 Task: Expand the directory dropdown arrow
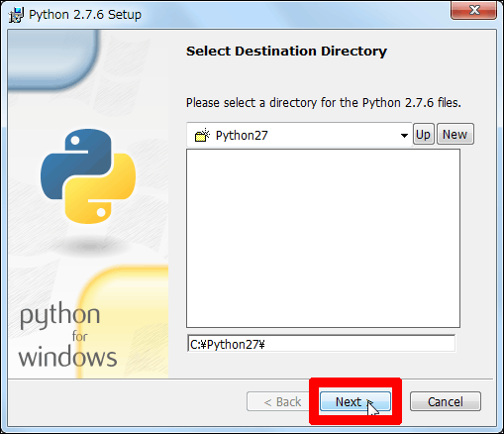click(x=404, y=135)
